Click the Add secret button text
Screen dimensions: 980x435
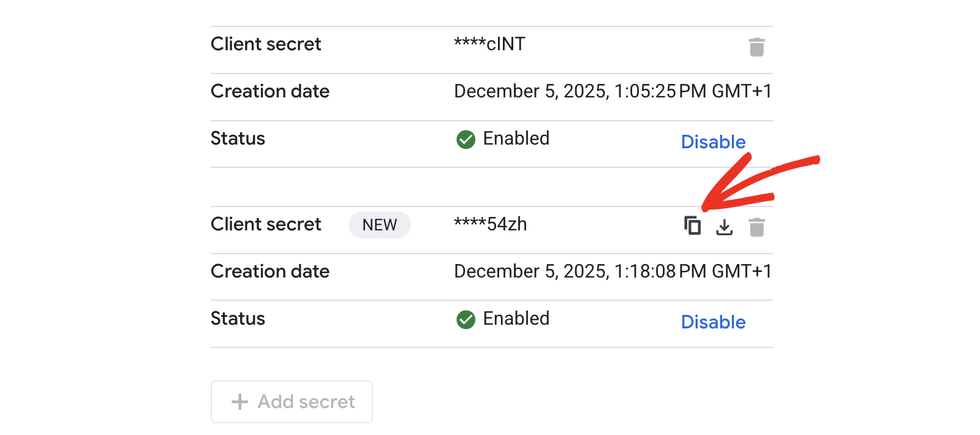(x=306, y=402)
